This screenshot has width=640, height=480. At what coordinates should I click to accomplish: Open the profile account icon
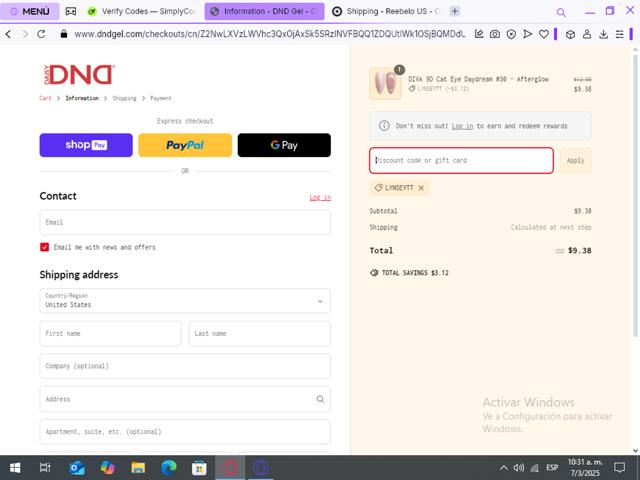(x=587, y=34)
